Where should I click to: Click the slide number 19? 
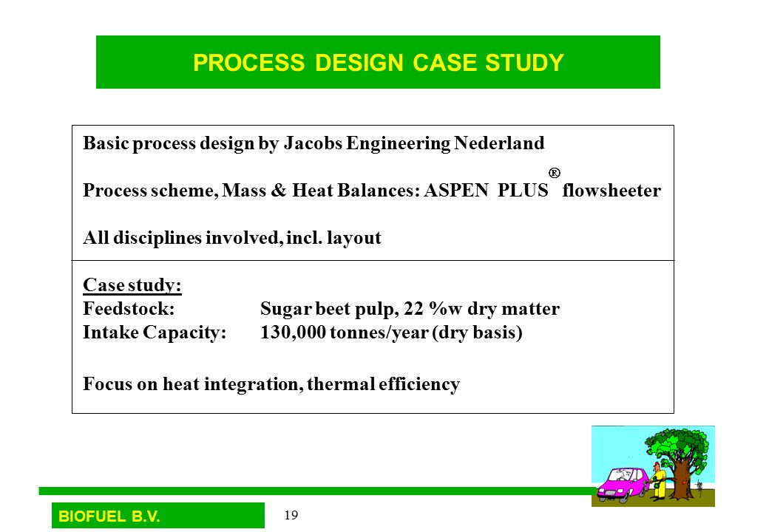coord(291,515)
